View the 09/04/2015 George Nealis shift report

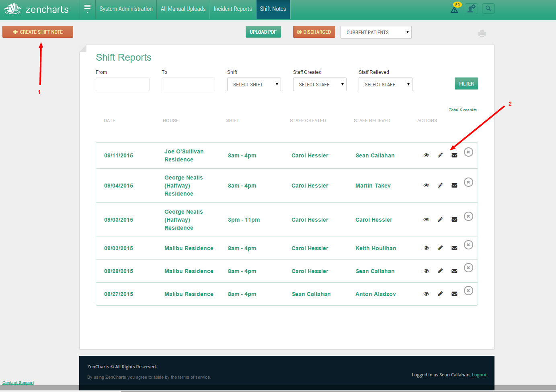pos(426,186)
